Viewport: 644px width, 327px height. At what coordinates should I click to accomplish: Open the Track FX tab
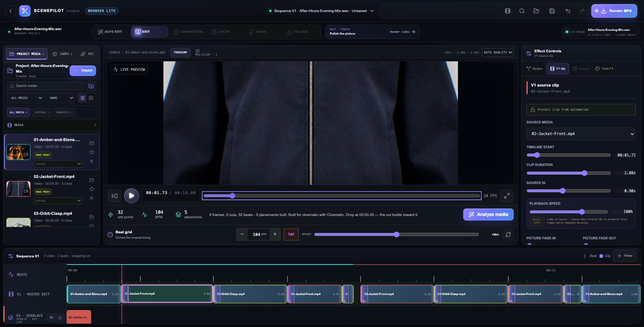[604, 68]
